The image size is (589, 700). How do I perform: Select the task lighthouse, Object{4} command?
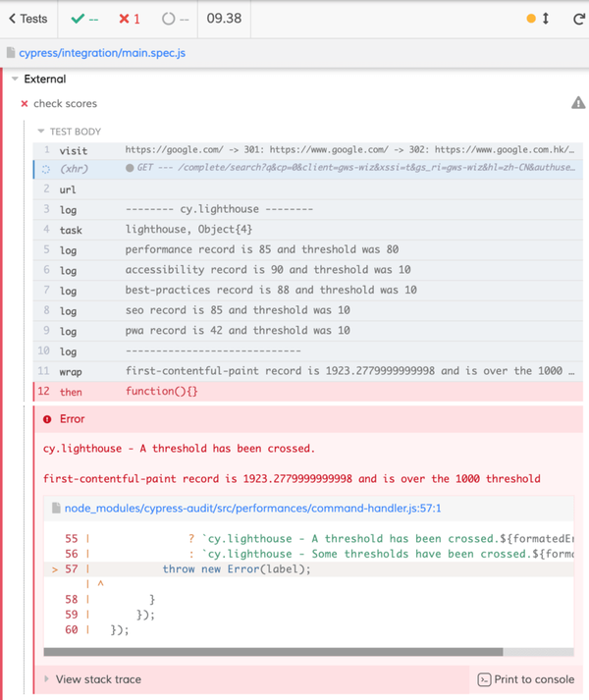click(307, 230)
